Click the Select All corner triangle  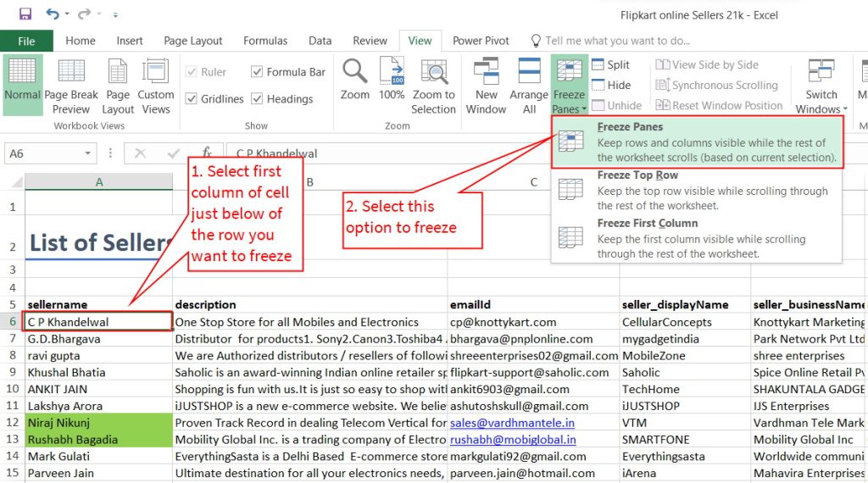pos(17,182)
